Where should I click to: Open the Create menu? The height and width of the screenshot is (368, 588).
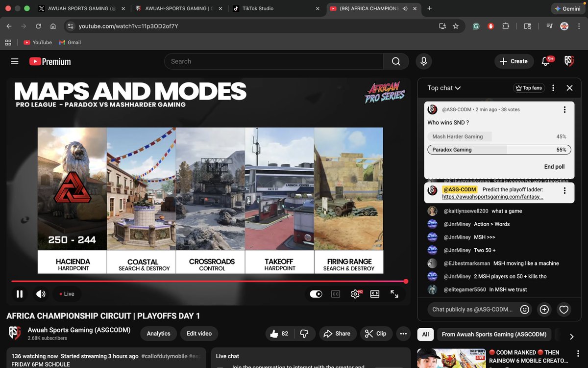click(x=514, y=61)
